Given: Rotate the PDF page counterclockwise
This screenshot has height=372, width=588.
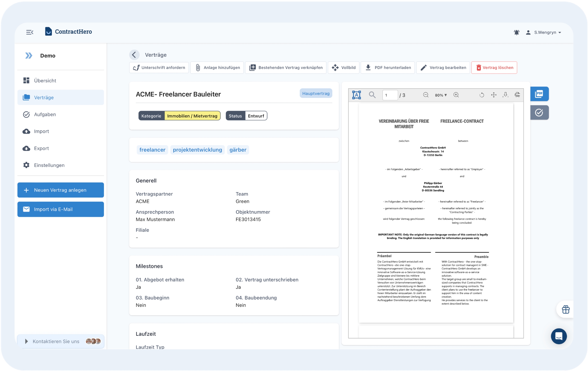Looking at the screenshot, I should [481, 95].
